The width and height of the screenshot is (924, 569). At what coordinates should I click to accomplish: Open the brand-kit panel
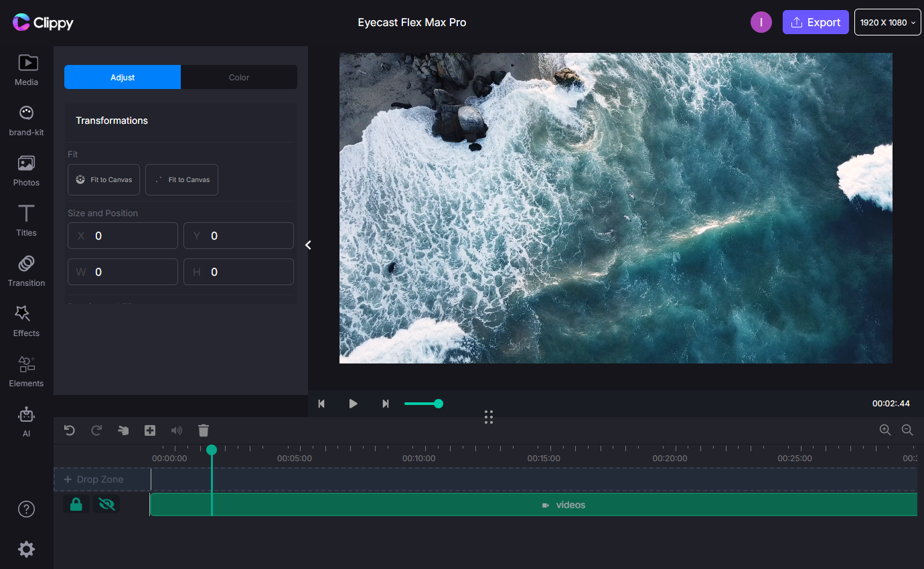[27, 120]
